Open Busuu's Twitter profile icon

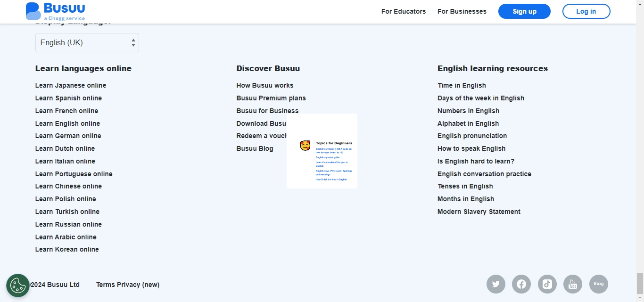pyautogui.click(x=496, y=284)
